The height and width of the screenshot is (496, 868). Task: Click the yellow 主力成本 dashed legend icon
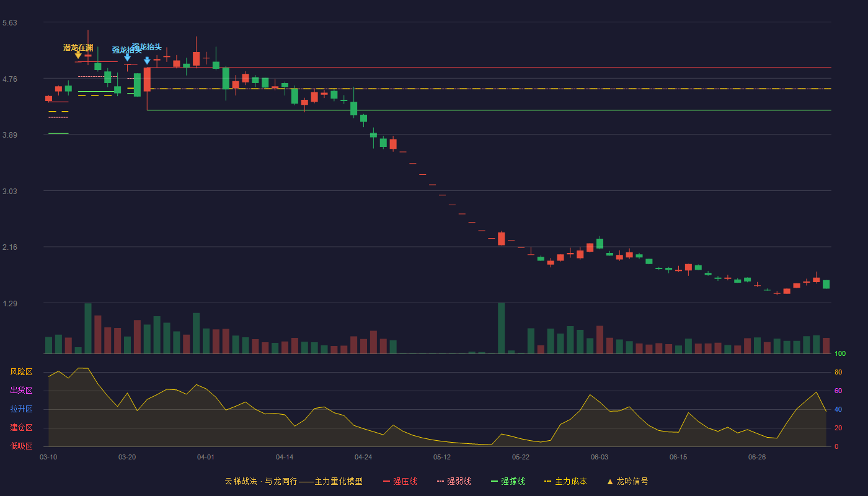coord(547,482)
